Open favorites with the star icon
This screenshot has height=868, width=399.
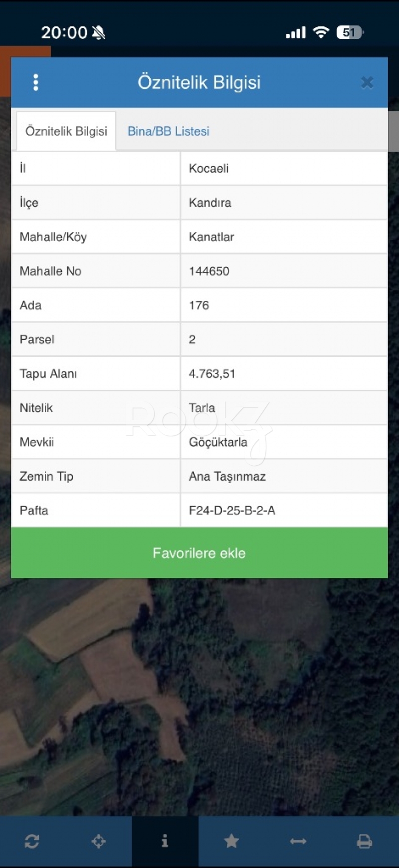pyautogui.click(x=231, y=841)
